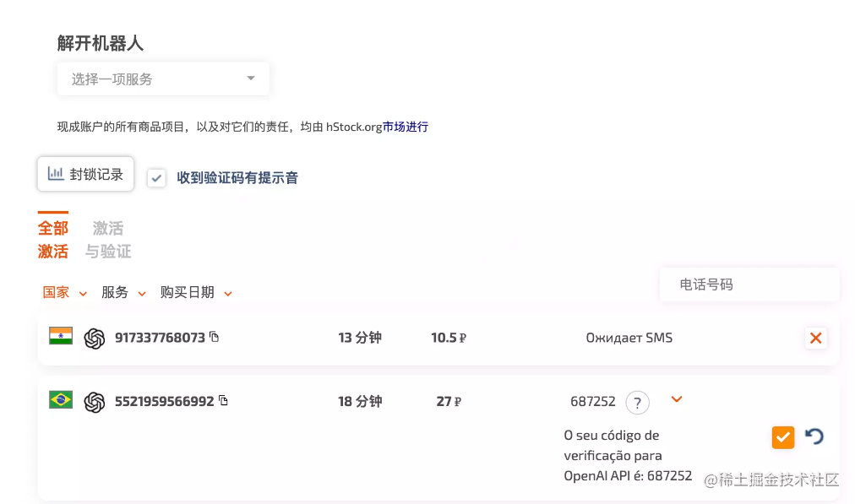Cancel the 917337768073 activation with red X
855x504 pixels.
coord(816,338)
